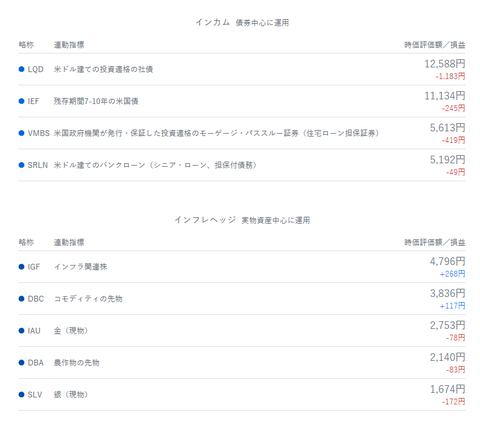Click the 12,588円 valuation for LQD
The image size is (480, 423).
point(445,64)
